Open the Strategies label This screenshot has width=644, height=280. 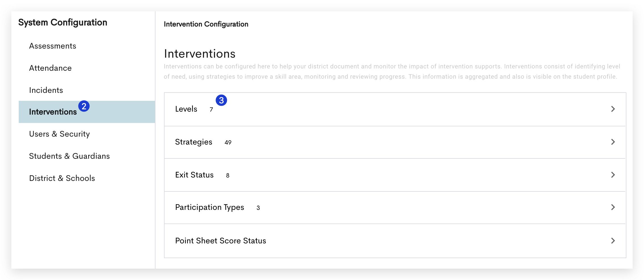(193, 142)
